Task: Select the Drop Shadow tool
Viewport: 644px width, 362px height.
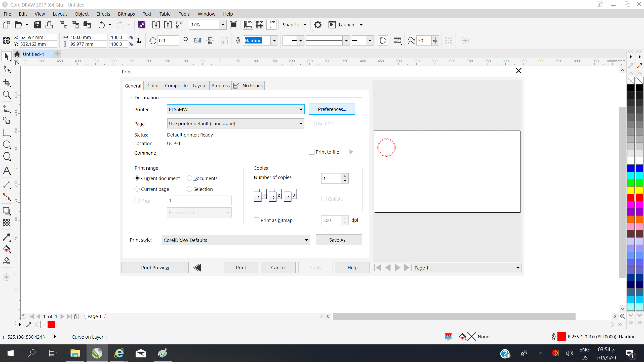Action: (7, 211)
